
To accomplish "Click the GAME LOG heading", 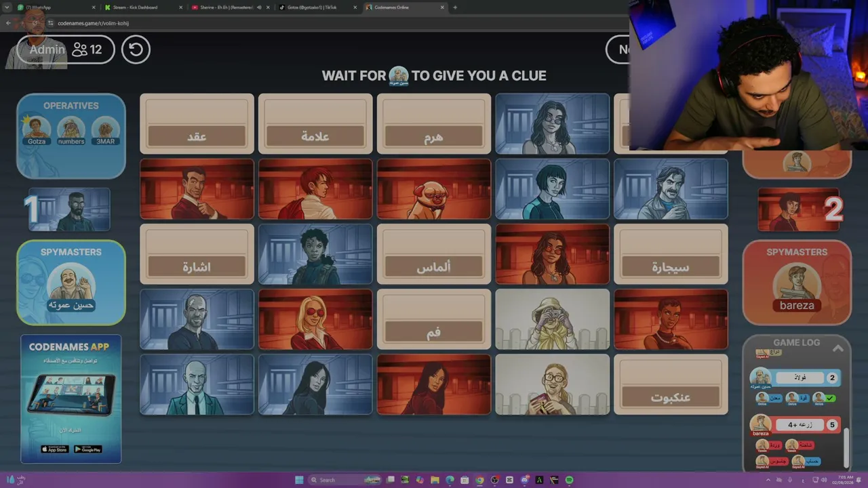I will click(x=797, y=342).
